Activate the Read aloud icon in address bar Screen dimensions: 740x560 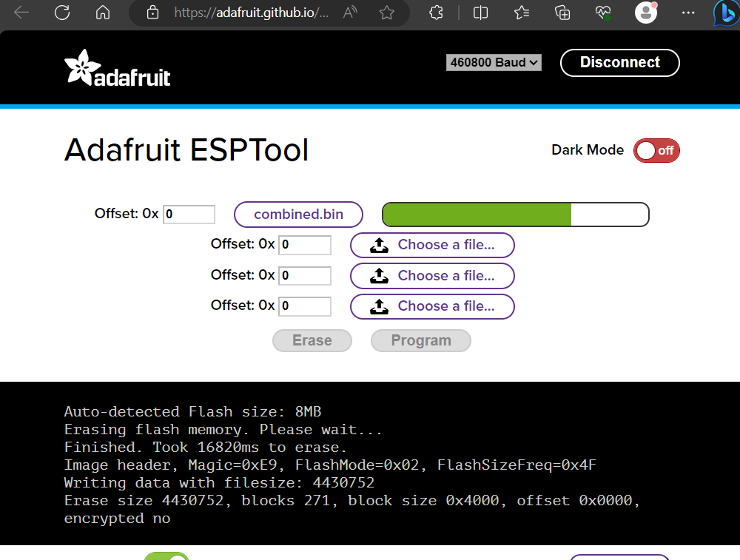[x=350, y=13]
